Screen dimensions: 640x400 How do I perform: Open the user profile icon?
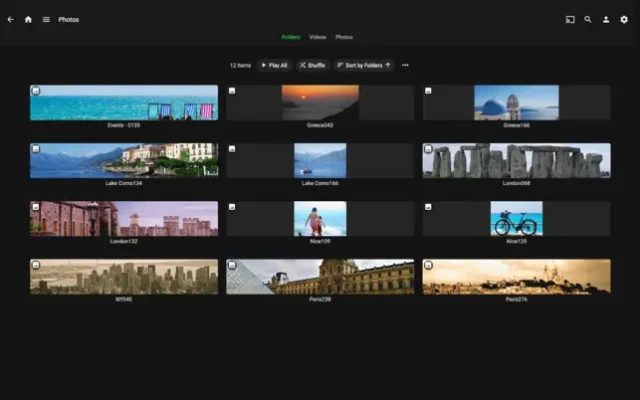[x=606, y=19]
